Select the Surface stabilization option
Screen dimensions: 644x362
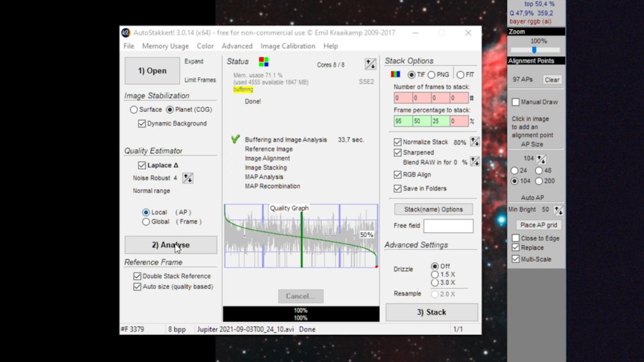pyautogui.click(x=133, y=109)
